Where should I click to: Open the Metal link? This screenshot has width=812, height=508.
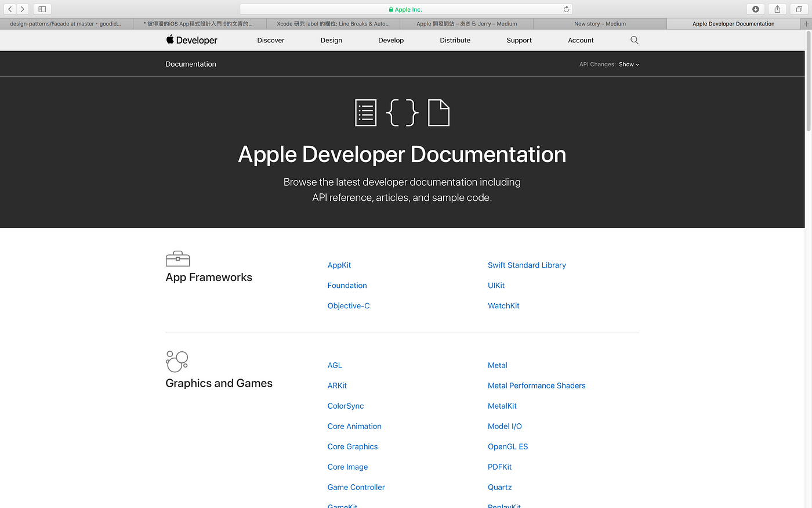(498, 365)
